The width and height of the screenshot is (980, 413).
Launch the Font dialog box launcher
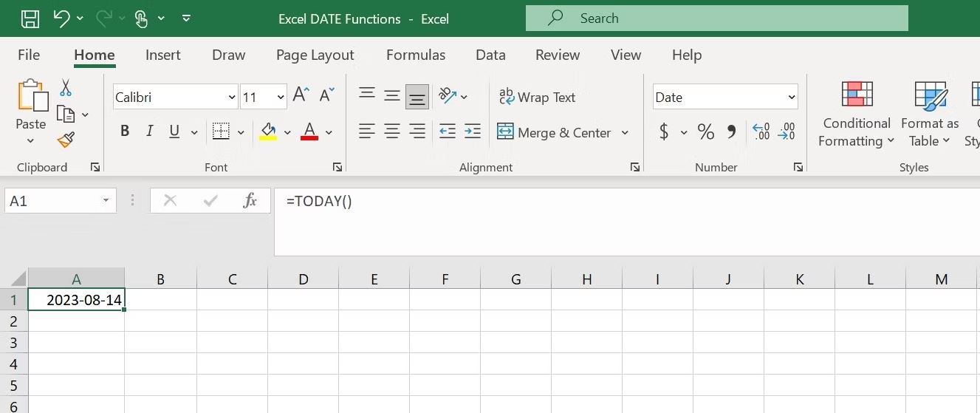pyautogui.click(x=337, y=168)
